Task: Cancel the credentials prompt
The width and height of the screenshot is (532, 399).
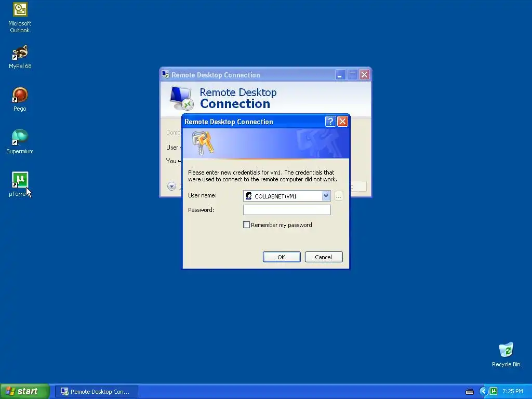Action: pyautogui.click(x=324, y=257)
